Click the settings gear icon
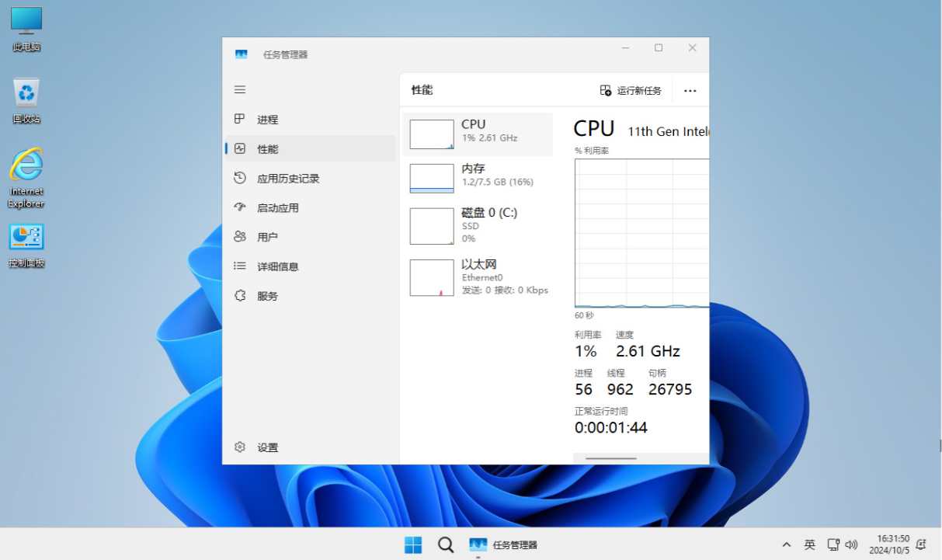This screenshot has height=560, width=942. point(240,447)
